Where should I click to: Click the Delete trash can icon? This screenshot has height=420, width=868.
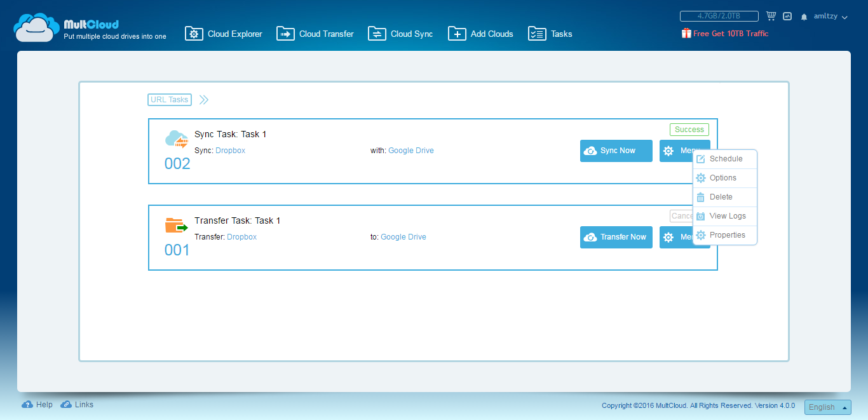click(701, 197)
